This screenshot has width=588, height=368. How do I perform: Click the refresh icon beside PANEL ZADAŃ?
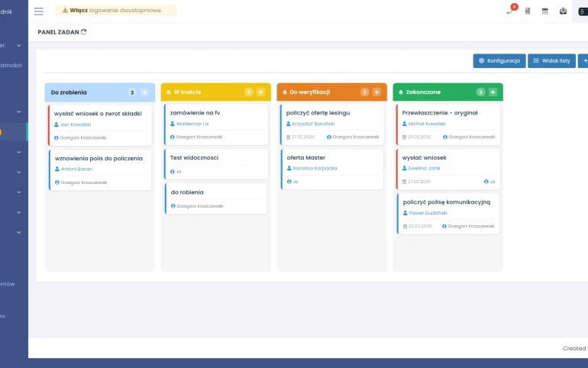click(x=84, y=31)
